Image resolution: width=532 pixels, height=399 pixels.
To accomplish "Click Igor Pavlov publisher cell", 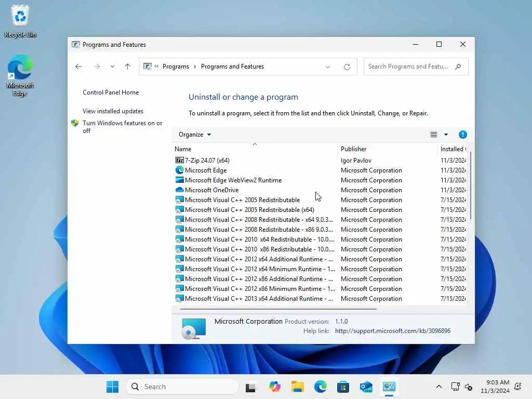I will (356, 160).
